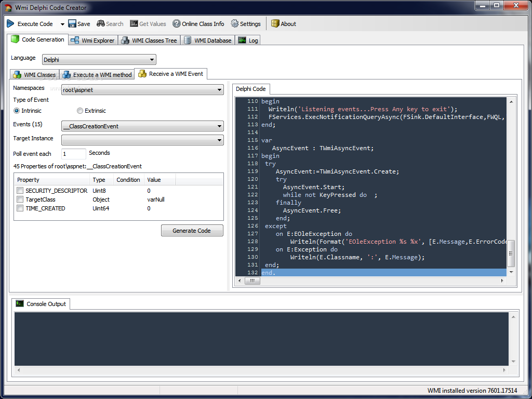532x399 pixels.
Task: Open the Execute a WMI method tab
Action: [97, 74]
